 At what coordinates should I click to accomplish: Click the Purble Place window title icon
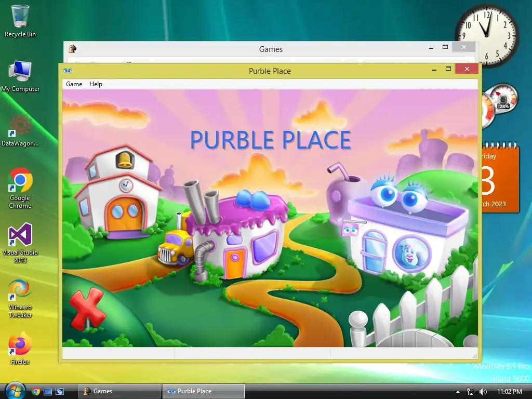tap(68, 71)
